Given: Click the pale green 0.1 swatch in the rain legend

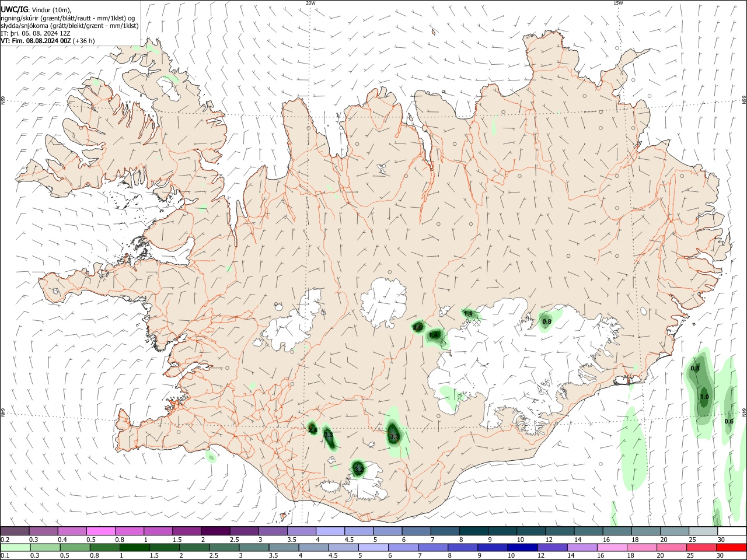Looking at the screenshot, I should coord(15,547).
